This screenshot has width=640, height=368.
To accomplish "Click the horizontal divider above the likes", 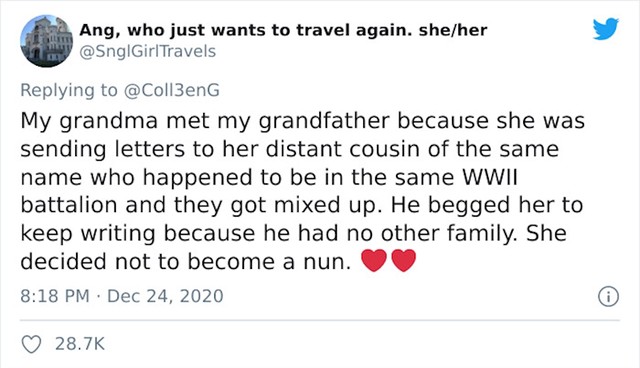I will tap(320, 320).
